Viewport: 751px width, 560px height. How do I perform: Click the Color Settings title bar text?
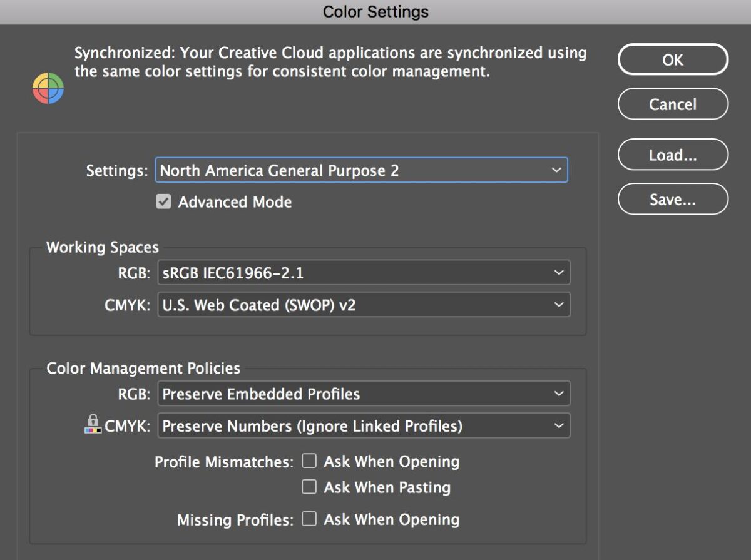tap(375, 11)
